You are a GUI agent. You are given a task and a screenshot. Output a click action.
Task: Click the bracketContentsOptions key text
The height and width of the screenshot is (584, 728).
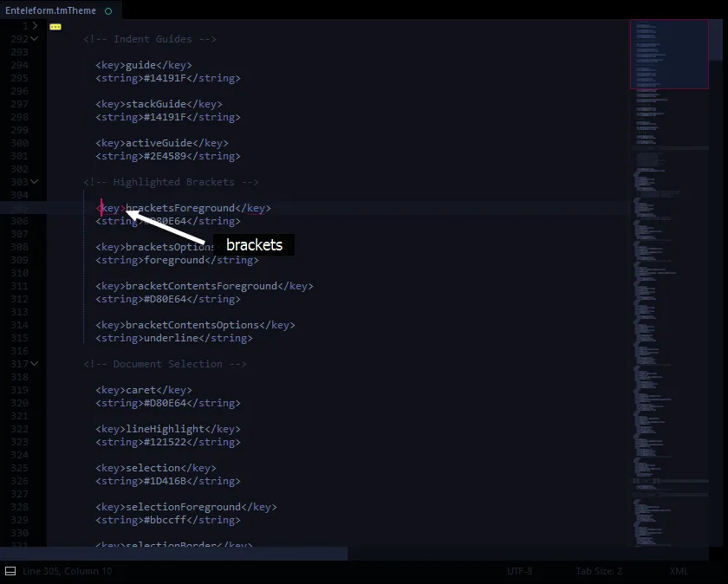point(192,325)
